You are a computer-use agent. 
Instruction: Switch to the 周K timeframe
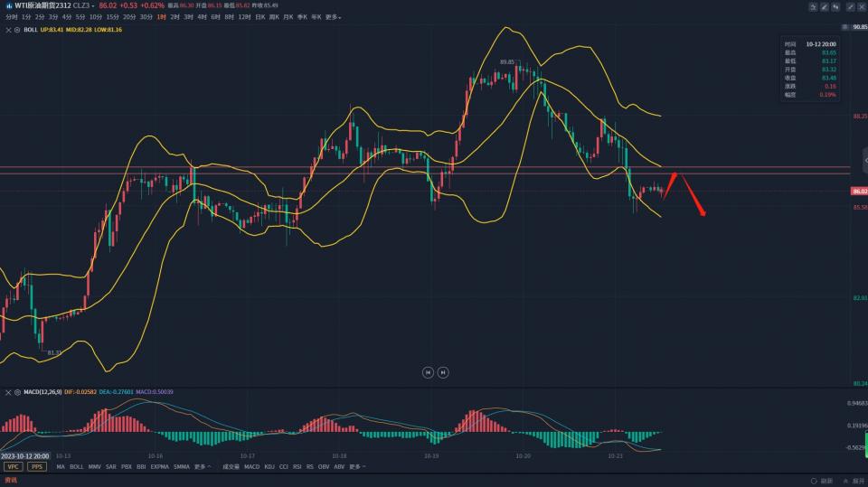coord(274,17)
